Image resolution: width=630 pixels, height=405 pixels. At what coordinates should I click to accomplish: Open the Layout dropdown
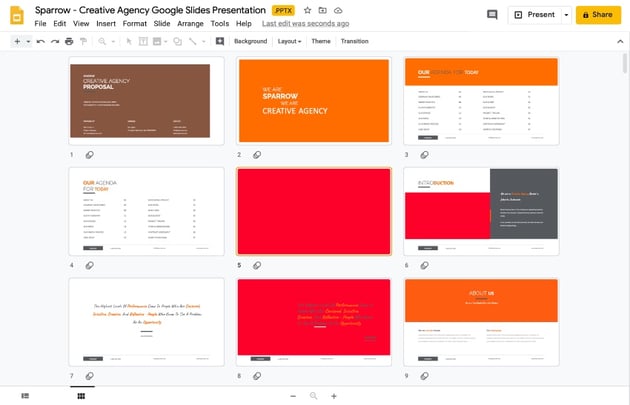coord(289,41)
